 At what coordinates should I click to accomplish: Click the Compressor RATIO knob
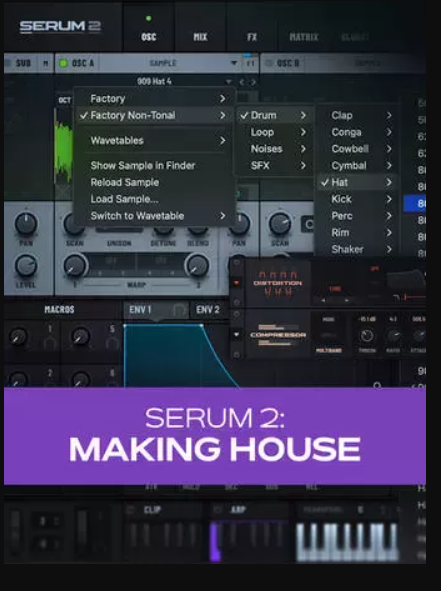click(393, 335)
